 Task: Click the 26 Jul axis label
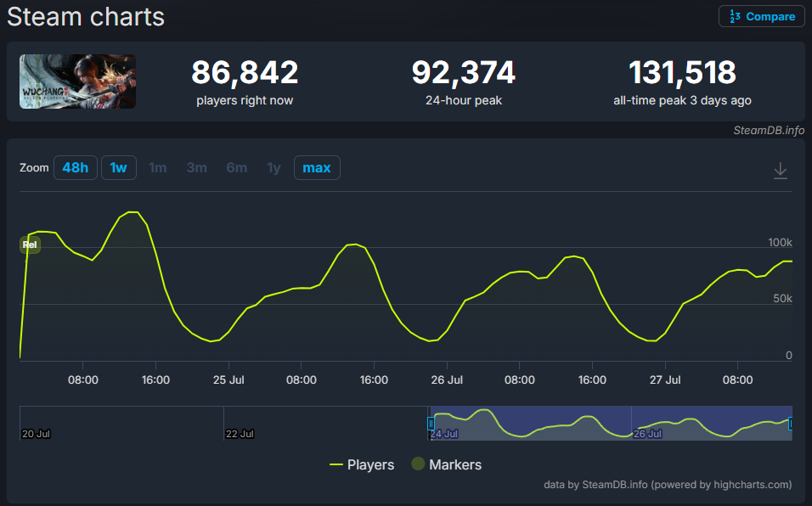coord(447,379)
